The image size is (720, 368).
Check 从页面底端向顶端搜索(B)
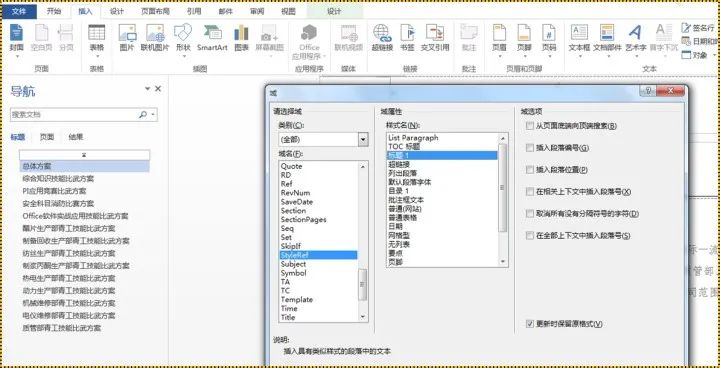530,125
